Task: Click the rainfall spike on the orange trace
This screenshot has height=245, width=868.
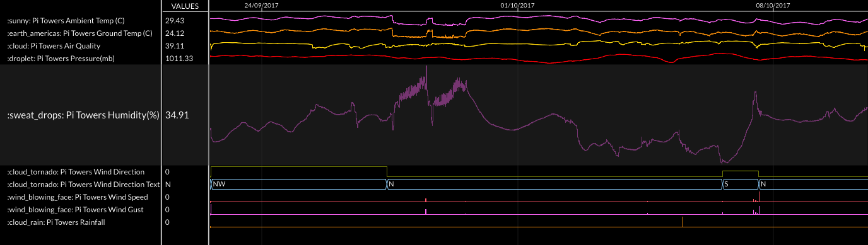Action: click(683, 222)
